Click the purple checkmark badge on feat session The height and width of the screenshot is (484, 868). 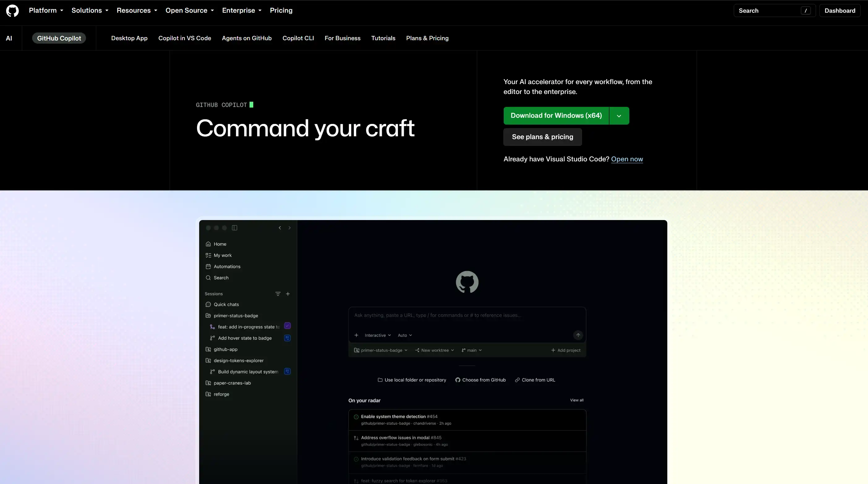click(287, 326)
